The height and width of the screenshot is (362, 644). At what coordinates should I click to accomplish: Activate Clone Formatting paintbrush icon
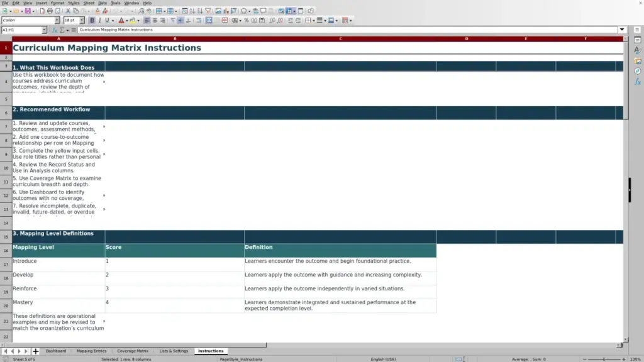[97, 11]
